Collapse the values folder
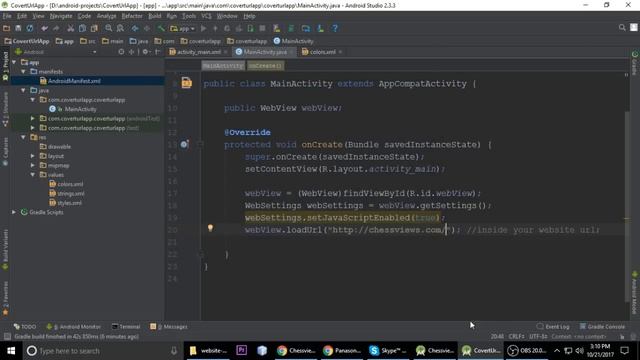Viewport: 640px width, 360px height. pos(33,175)
